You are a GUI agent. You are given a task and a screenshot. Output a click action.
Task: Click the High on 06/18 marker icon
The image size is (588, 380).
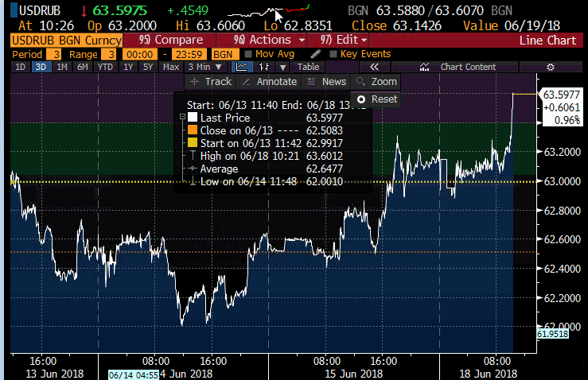193,156
